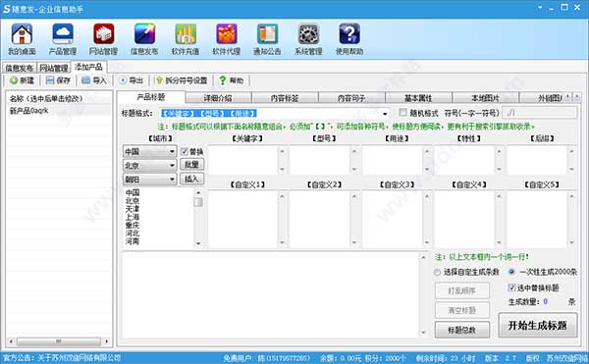Switch to the 基本属性 tab
This screenshot has width=589, height=364.
click(418, 98)
